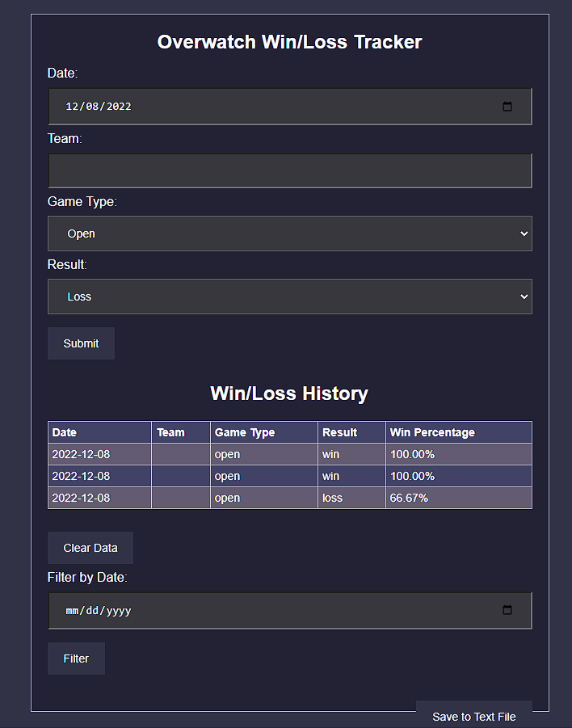Screen dimensions: 572x728
Task: Click the Win/Loss History heading
Action: pos(289,393)
